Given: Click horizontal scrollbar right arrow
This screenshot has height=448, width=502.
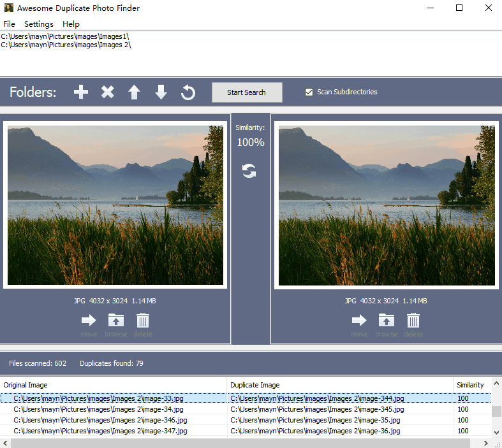Looking at the screenshot, I should coord(486,443).
